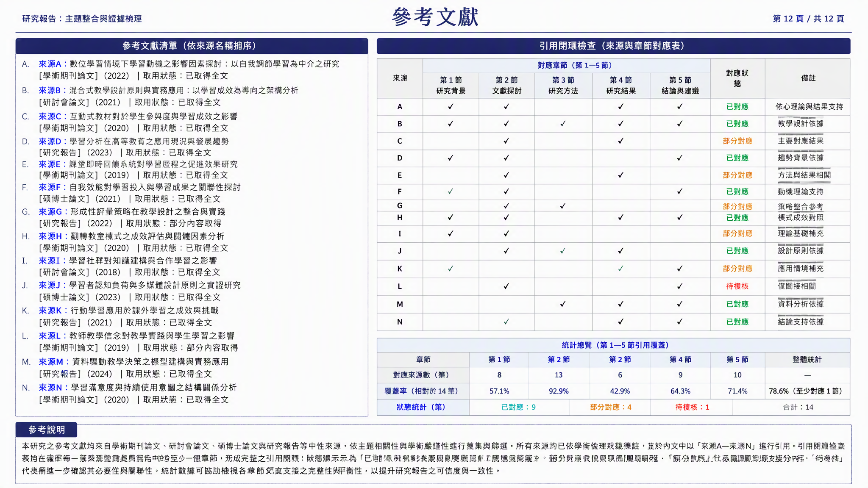Click the remark 模式成效對照
This screenshot has width=868, height=488.
click(801, 217)
